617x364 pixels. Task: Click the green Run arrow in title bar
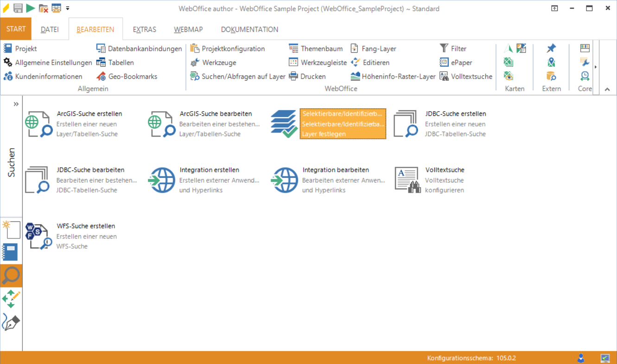[x=31, y=8]
